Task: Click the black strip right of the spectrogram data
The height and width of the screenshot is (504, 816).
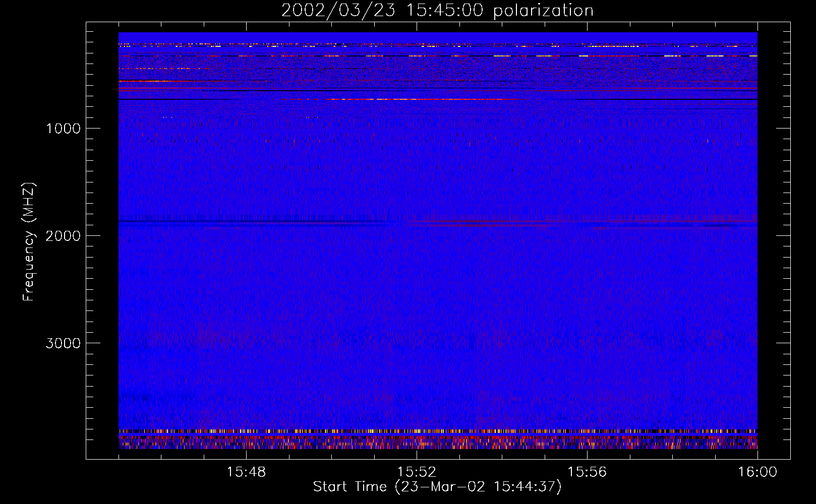Action: [x=774, y=242]
